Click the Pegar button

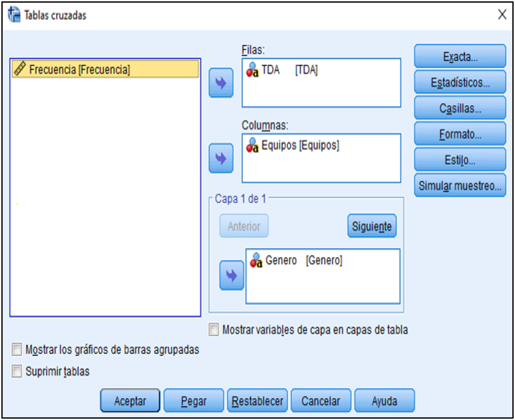194,401
